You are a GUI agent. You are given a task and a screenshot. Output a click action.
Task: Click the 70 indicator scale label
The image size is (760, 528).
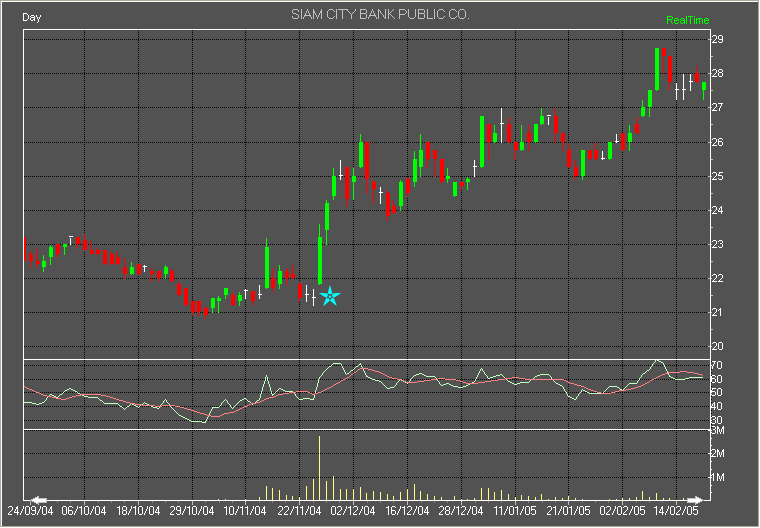coord(716,365)
